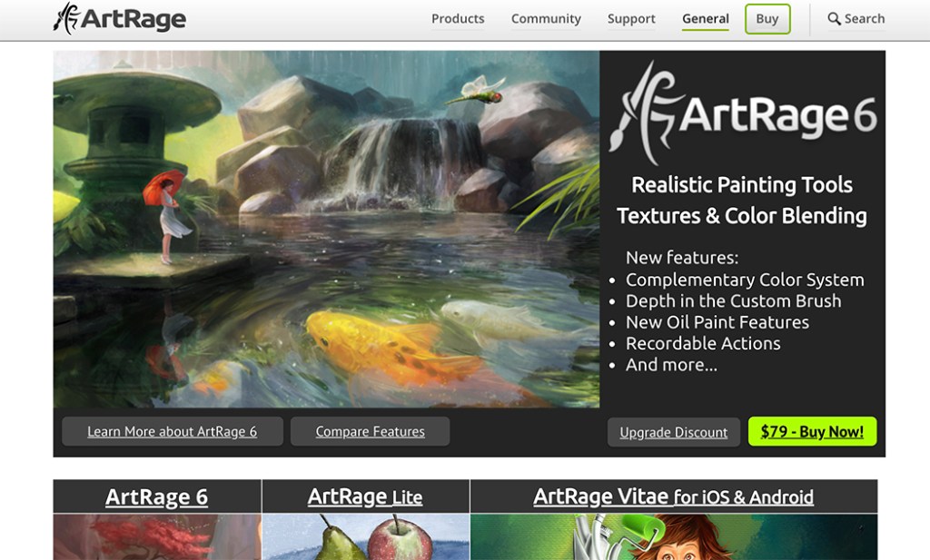Image resolution: width=930 pixels, height=560 pixels.
Task: Click the pear and apple painting thumbnail
Action: (365, 537)
